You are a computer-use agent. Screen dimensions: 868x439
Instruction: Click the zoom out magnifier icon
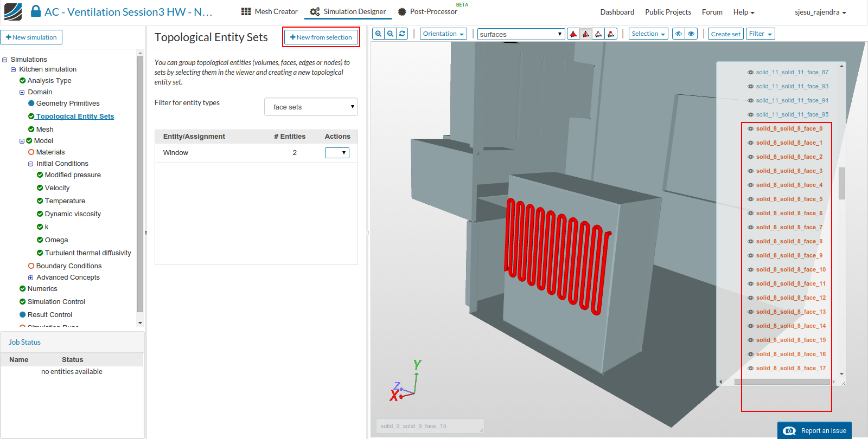390,34
